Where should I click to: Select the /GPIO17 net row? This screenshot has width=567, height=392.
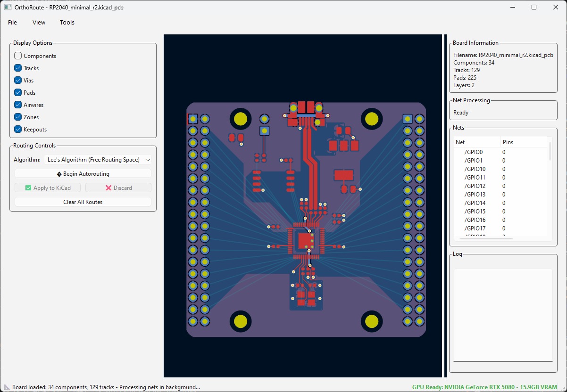(500, 229)
